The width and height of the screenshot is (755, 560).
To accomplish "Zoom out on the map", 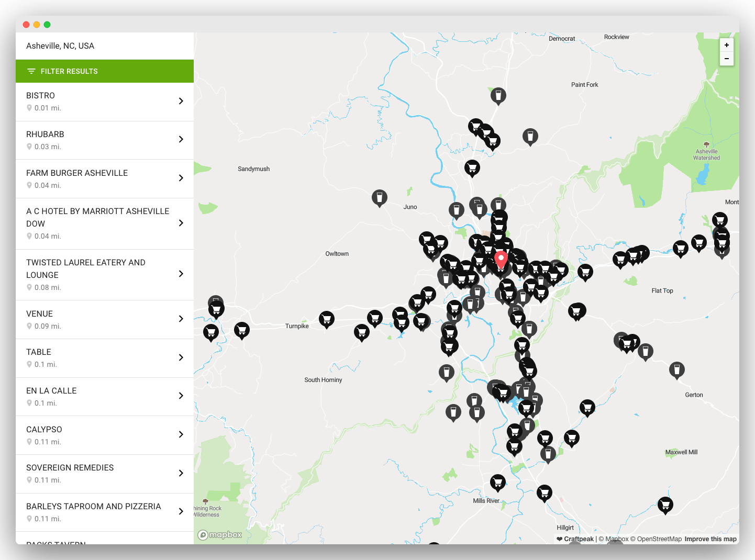I will point(726,59).
